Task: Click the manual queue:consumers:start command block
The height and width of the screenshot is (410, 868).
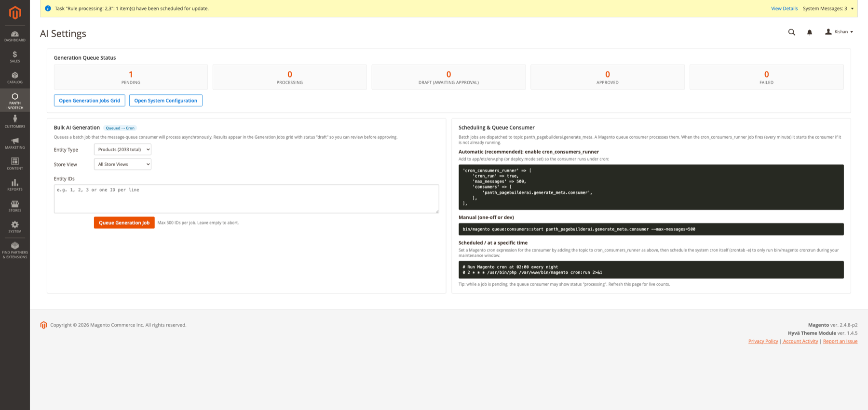Action: click(651, 229)
